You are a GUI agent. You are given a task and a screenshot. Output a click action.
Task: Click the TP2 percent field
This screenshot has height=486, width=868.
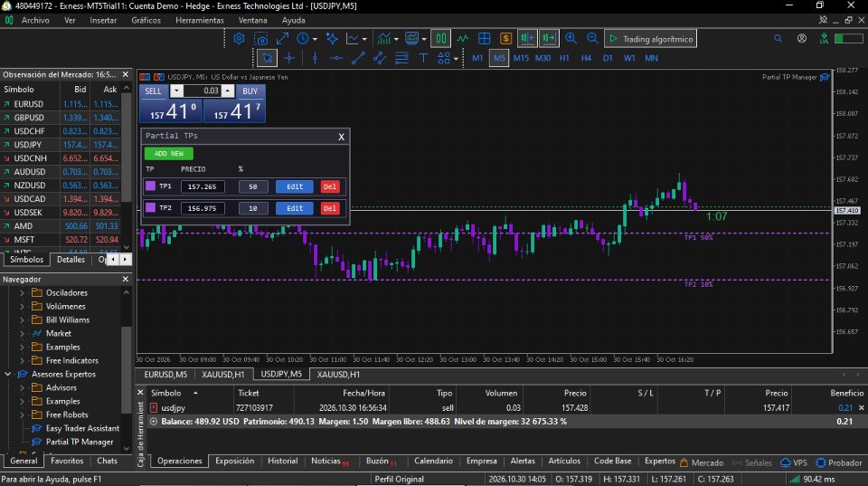(x=253, y=208)
